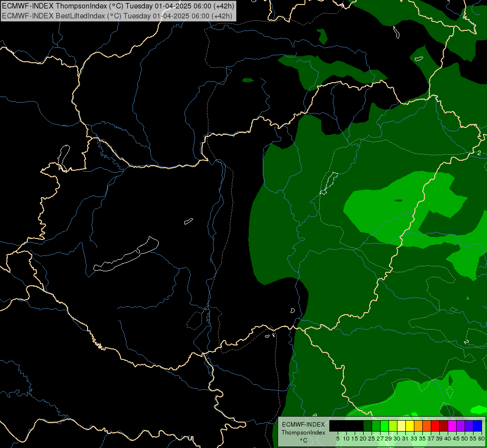Viewport: 487px width, 448px height.
Task: Click the legend tick value 39
Action: point(439,439)
